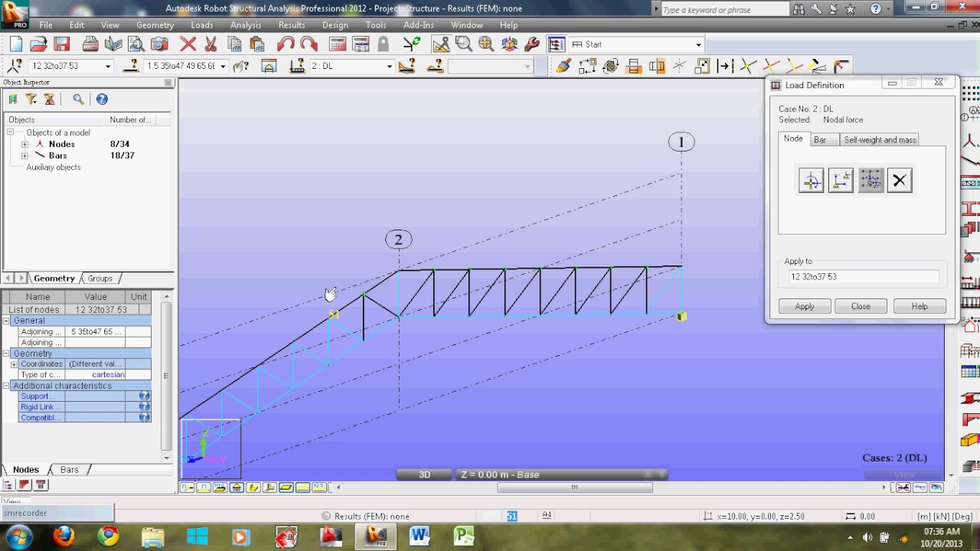This screenshot has width=980, height=551.
Task: Open Firefox from the Windows taskbar
Action: click(x=64, y=536)
